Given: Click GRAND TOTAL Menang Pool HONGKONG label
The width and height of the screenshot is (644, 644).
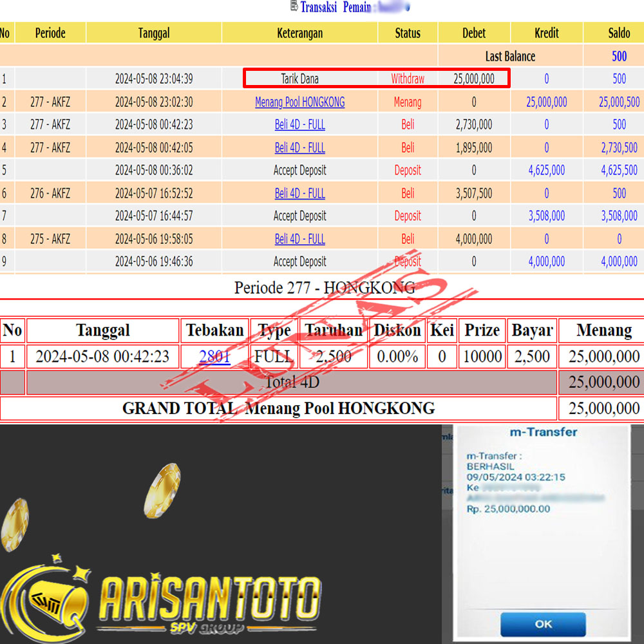Looking at the screenshot, I should point(278,408).
